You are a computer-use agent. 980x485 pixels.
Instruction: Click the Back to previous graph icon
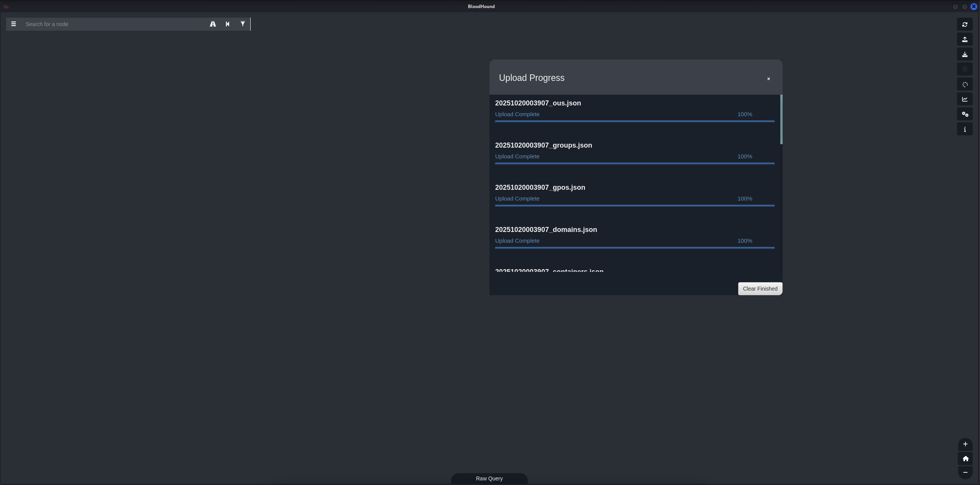(x=228, y=24)
